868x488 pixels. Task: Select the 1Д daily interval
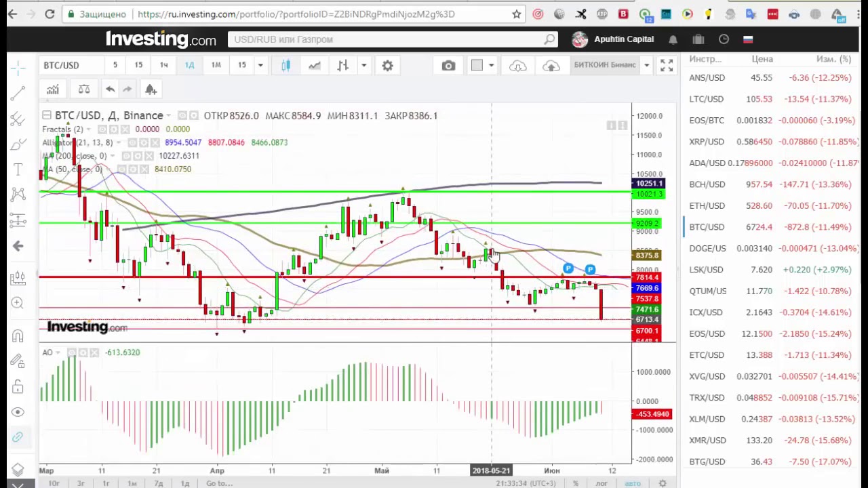(189, 65)
